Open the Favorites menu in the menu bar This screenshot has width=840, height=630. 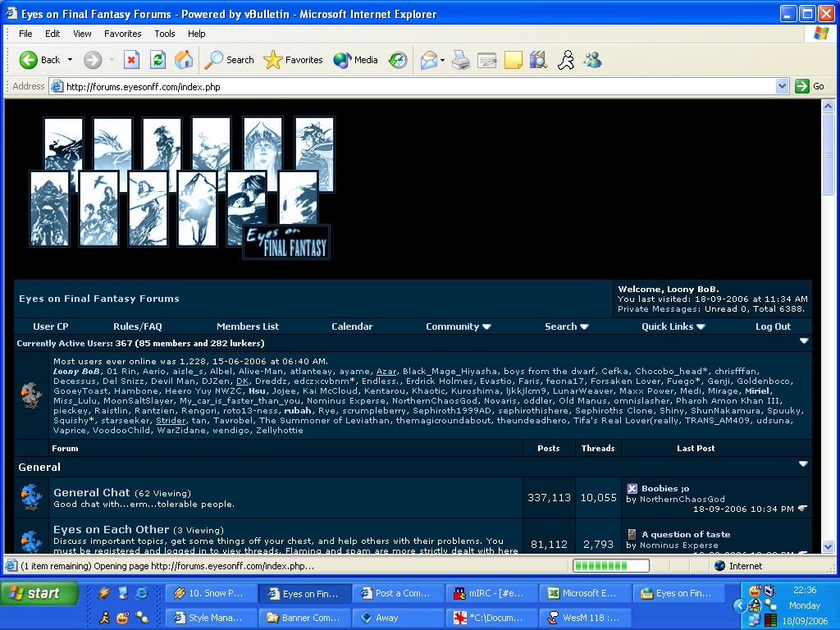tap(123, 33)
